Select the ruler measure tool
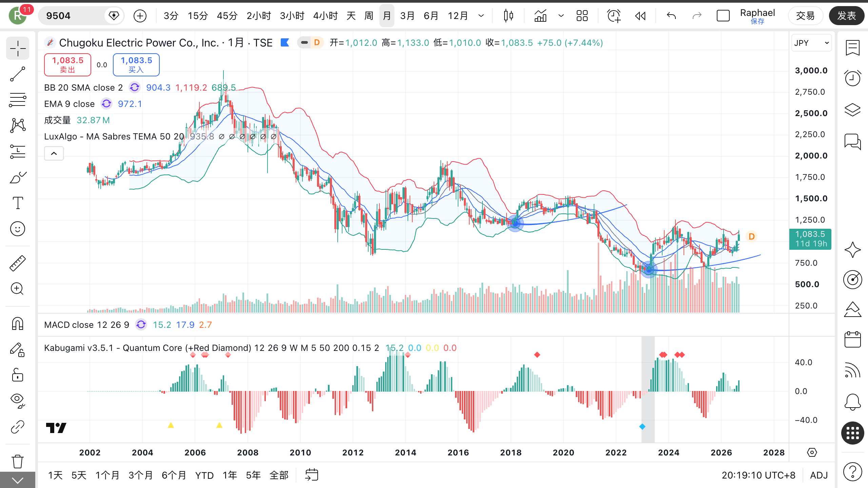Screen dimensions: 868x488 pos(18,263)
